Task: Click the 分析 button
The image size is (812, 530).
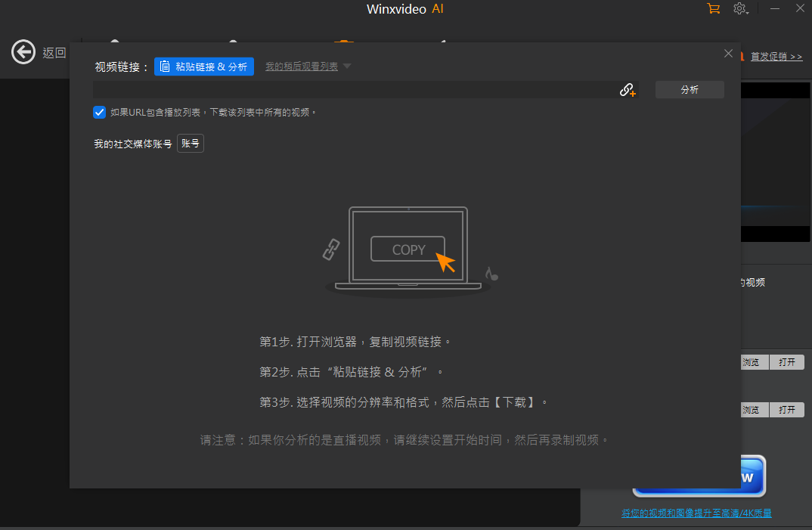Action: pyautogui.click(x=689, y=89)
